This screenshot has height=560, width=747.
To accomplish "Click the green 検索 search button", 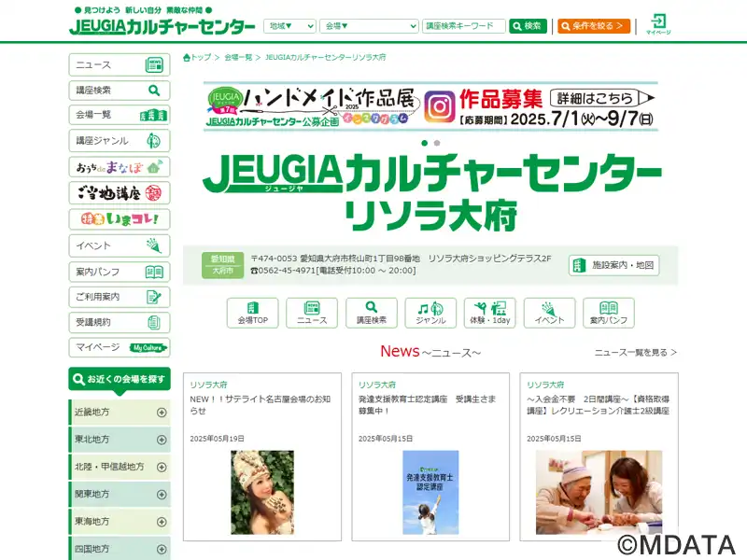I will point(528,26).
